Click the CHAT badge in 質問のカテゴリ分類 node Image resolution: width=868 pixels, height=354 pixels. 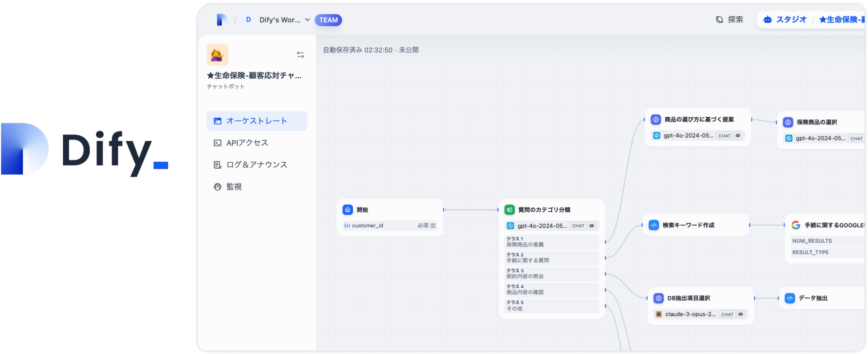tap(578, 226)
